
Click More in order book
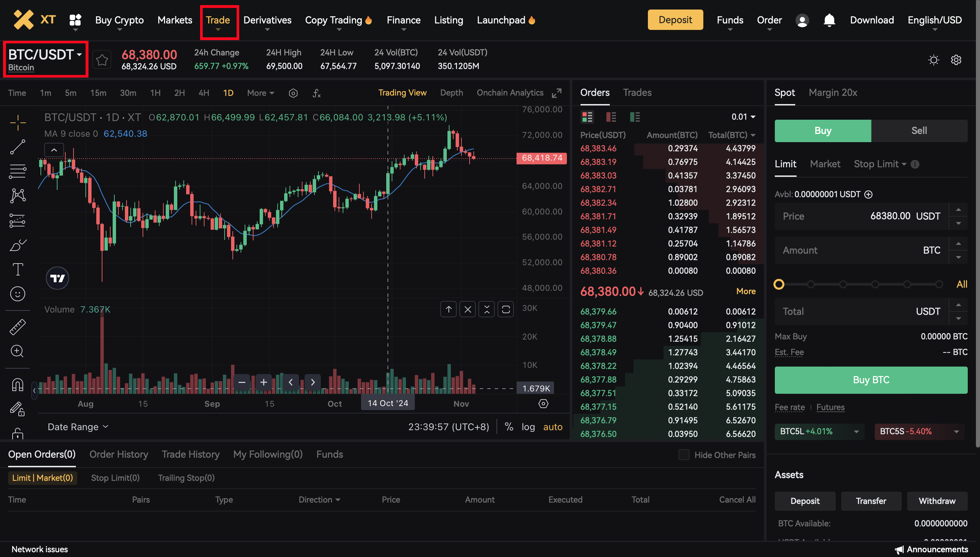pyautogui.click(x=746, y=291)
